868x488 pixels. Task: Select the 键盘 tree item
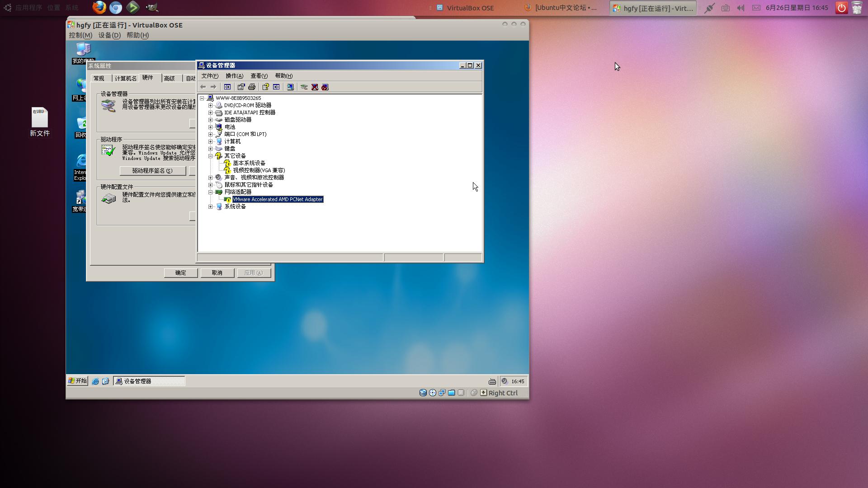[230, 149]
